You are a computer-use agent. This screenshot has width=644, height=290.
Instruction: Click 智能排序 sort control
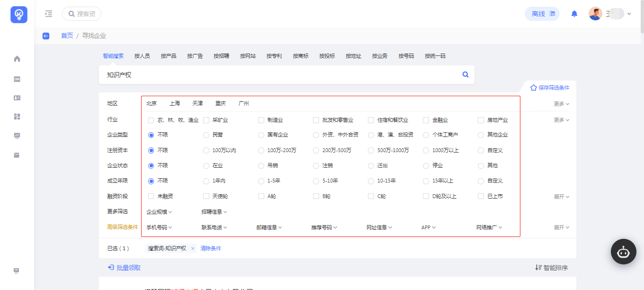pyautogui.click(x=551, y=268)
